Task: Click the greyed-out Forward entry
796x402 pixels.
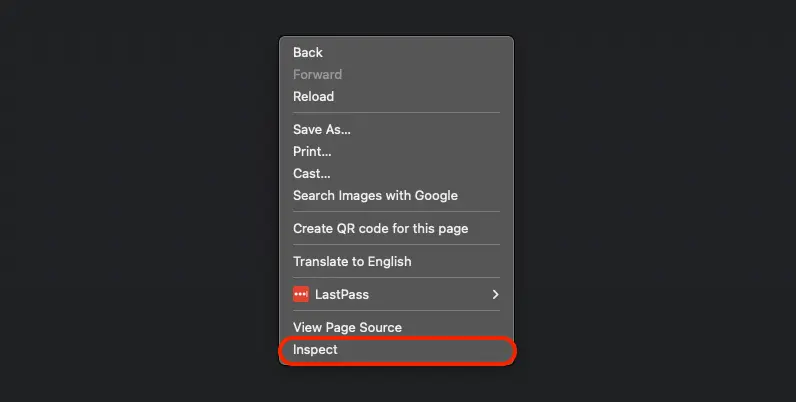Action: tap(317, 74)
